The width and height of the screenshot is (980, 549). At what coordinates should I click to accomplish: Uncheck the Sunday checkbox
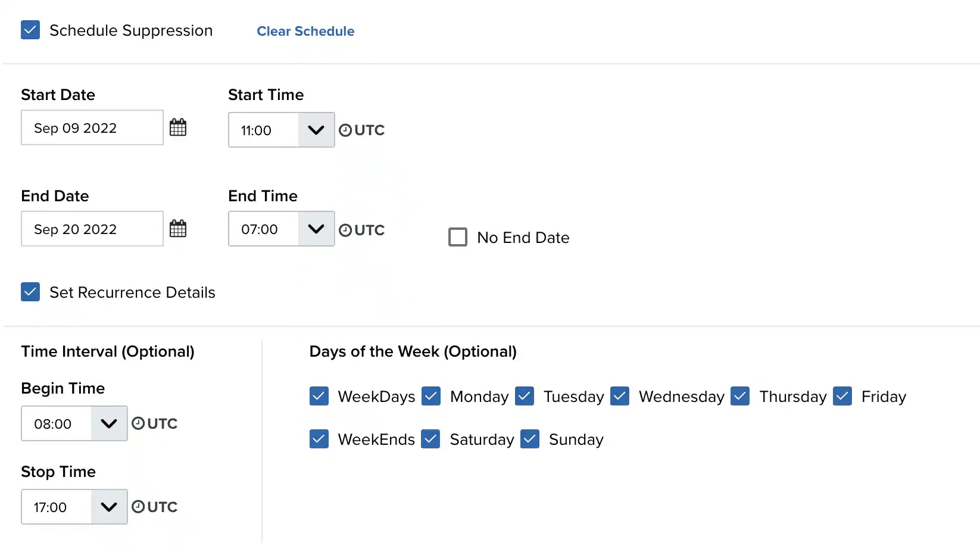pyautogui.click(x=530, y=439)
